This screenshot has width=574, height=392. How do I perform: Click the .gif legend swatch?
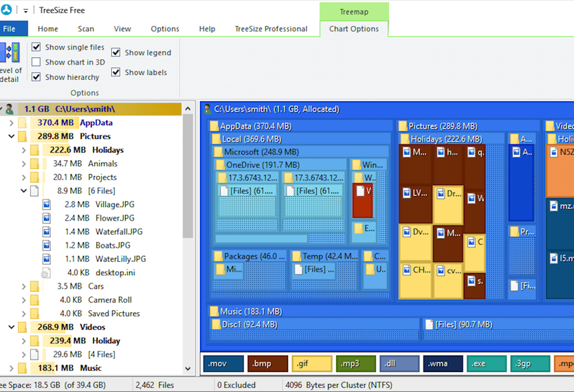(x=312, y=364)
